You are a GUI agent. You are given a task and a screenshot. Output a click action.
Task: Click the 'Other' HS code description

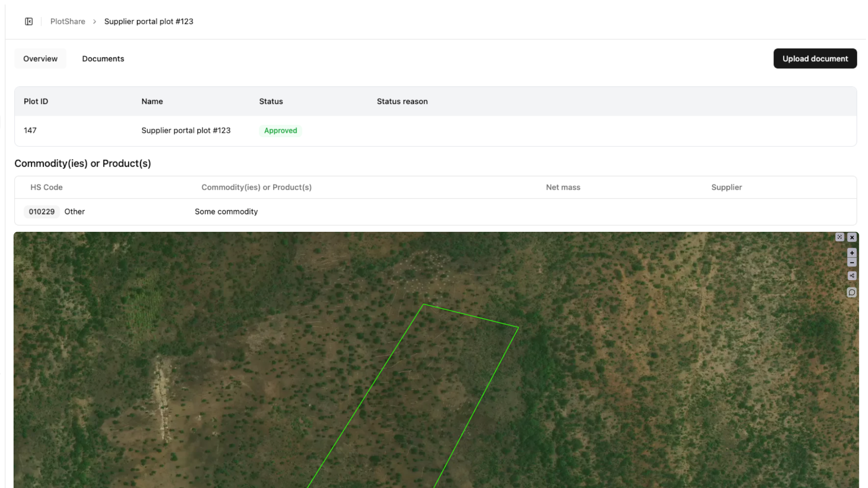click(x=75, y=211)
